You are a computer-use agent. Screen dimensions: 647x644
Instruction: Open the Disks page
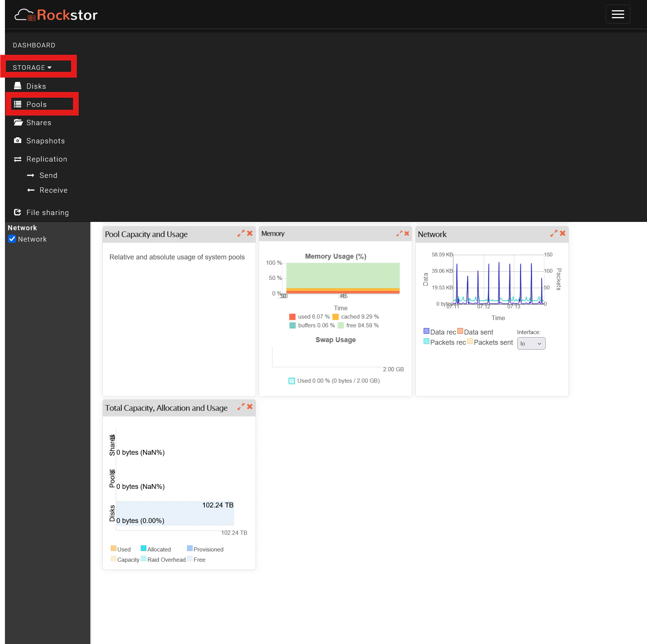36,86
